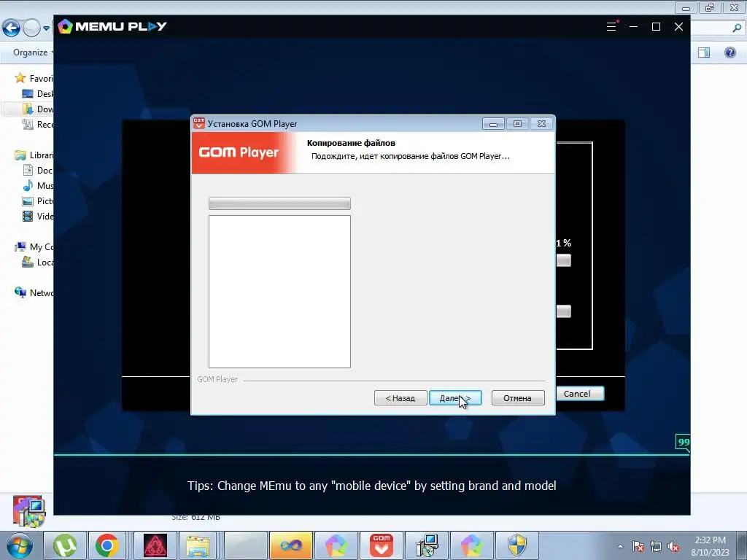The width and height of the screenshot is (747, 560).
Task: Click the installation log list box
Action: click(x=279, y=292)
